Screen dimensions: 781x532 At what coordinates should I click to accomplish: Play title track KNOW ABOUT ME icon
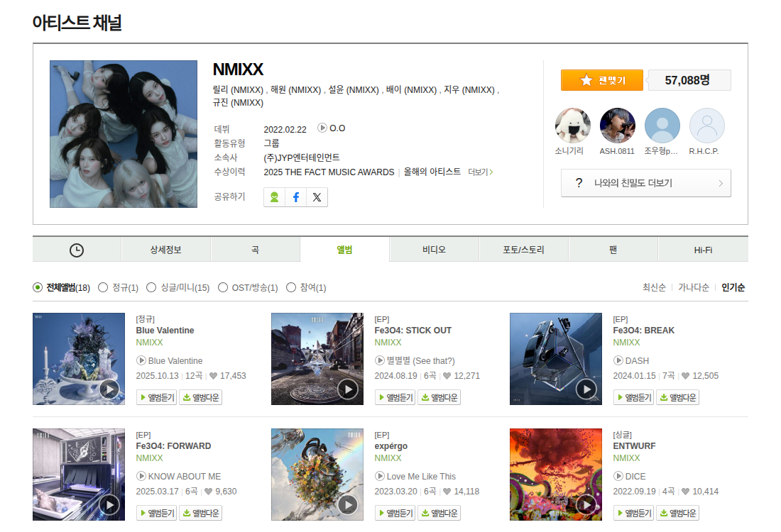point(141,476)
